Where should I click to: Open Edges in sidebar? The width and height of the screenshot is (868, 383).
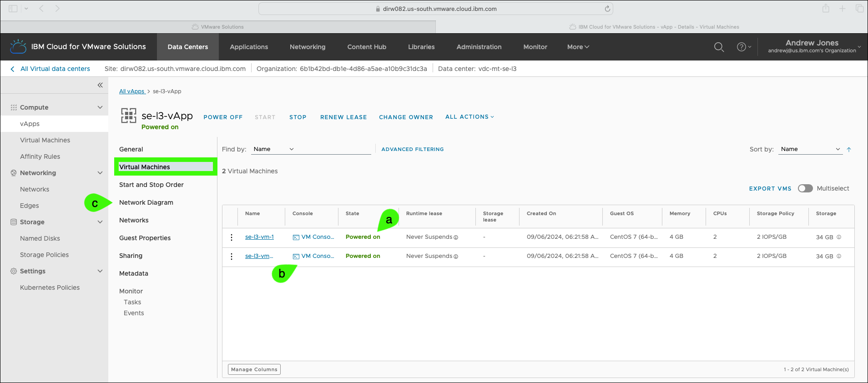click(30, 206)
